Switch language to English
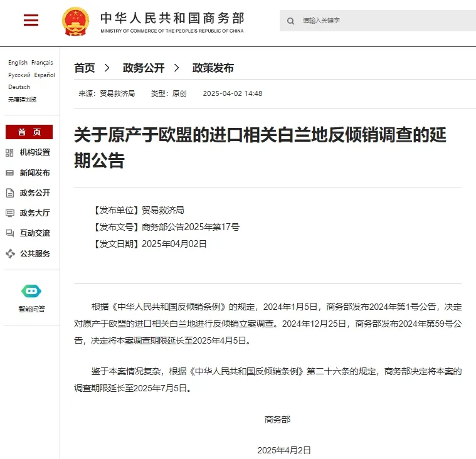The image size is (476, 459). point(18,63)
